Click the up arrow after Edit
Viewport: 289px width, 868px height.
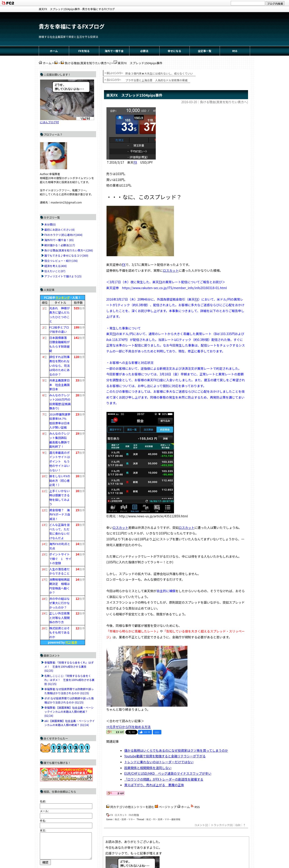(245, 825)
